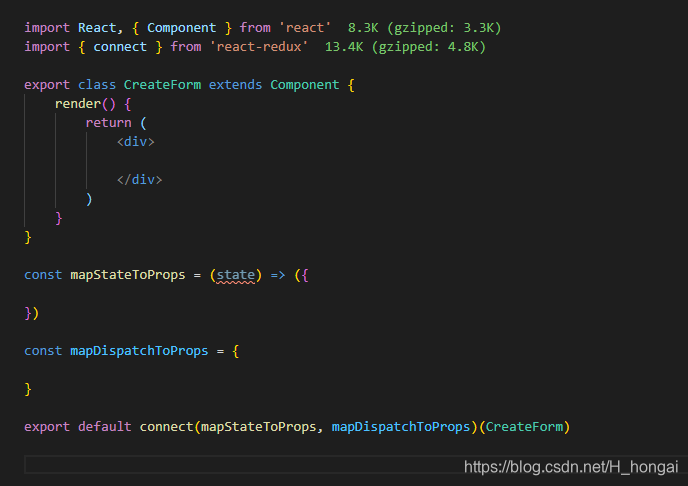Click the import keyword on the React line
Viewport: 688px width, 486px height.
[47, 28]
